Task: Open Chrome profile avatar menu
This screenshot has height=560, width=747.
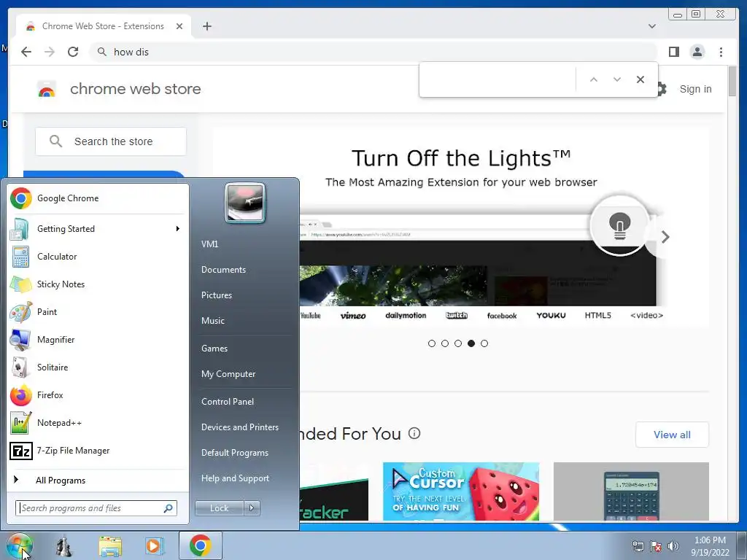Action: click(697, 52)
